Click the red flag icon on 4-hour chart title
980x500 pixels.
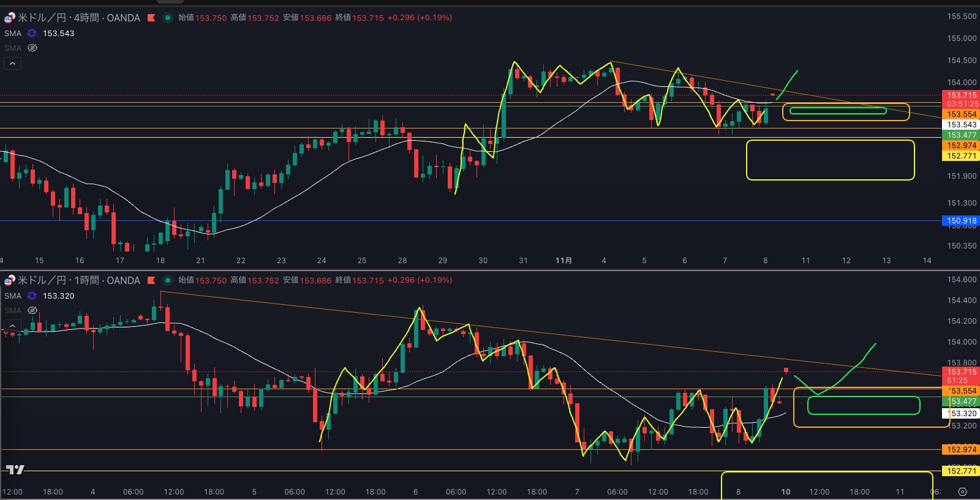(x=151, y=18)
